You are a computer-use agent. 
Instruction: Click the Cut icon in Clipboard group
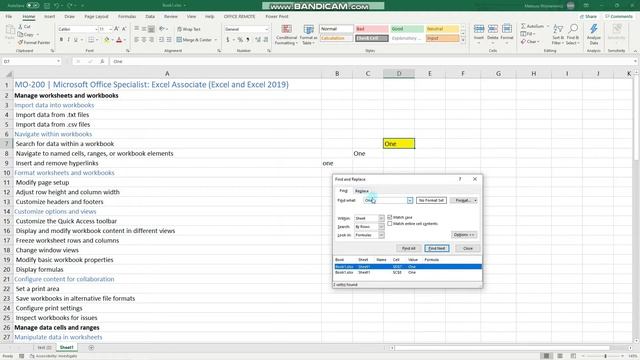pos(20,27)
